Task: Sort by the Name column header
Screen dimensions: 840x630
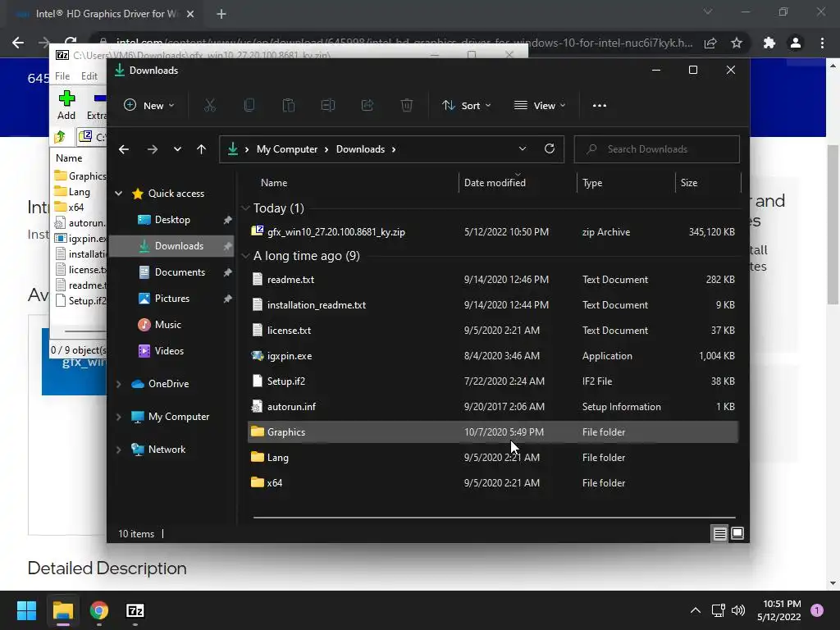Action: 274,183
